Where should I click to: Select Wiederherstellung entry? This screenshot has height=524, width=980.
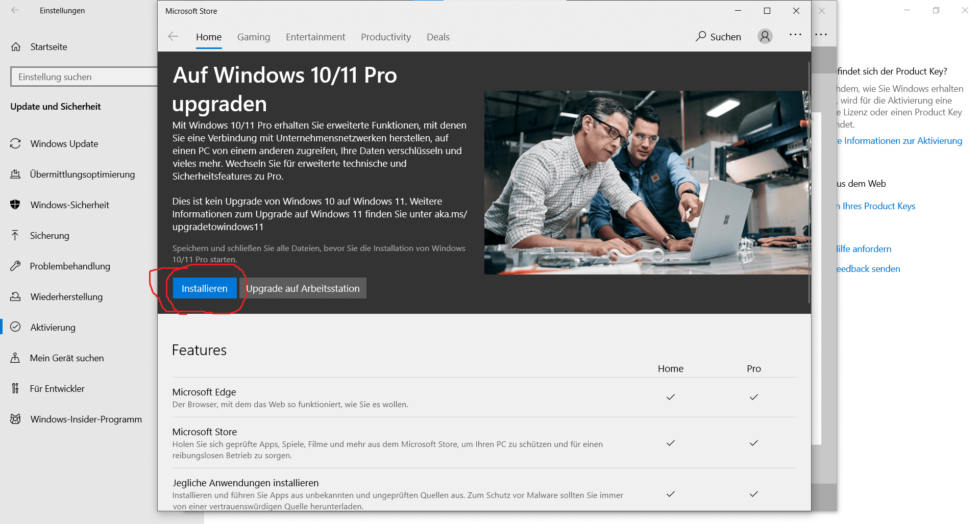(x=66, y=297)
